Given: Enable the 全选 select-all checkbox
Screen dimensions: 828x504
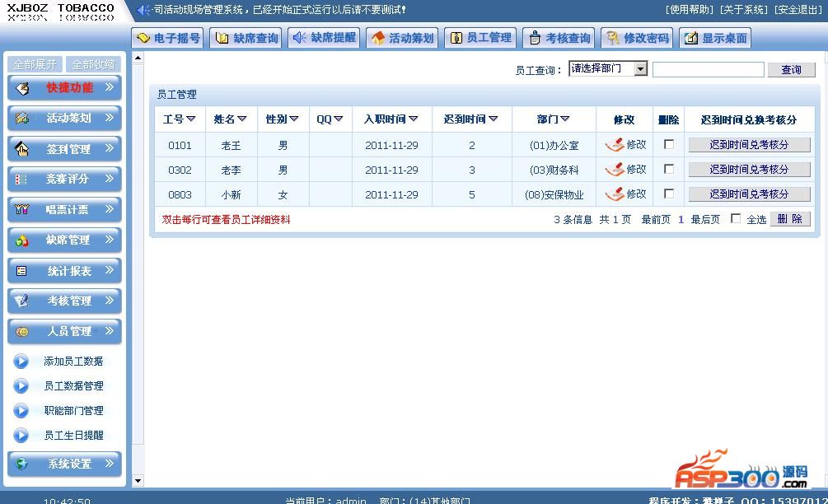Looking at the screenshot, I should coord(736,219).
